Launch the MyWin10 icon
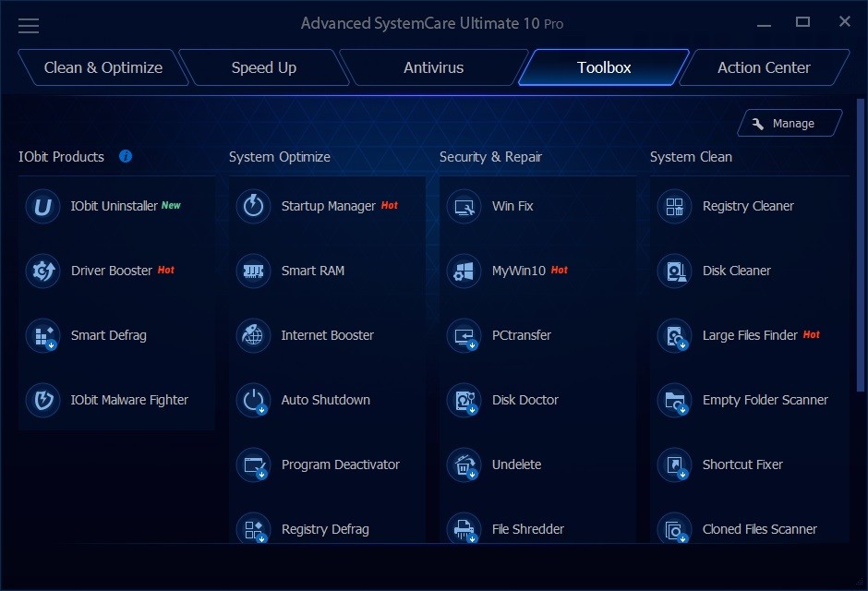The width and height of the screenshot is (868, 591). [x=464, y=271]
